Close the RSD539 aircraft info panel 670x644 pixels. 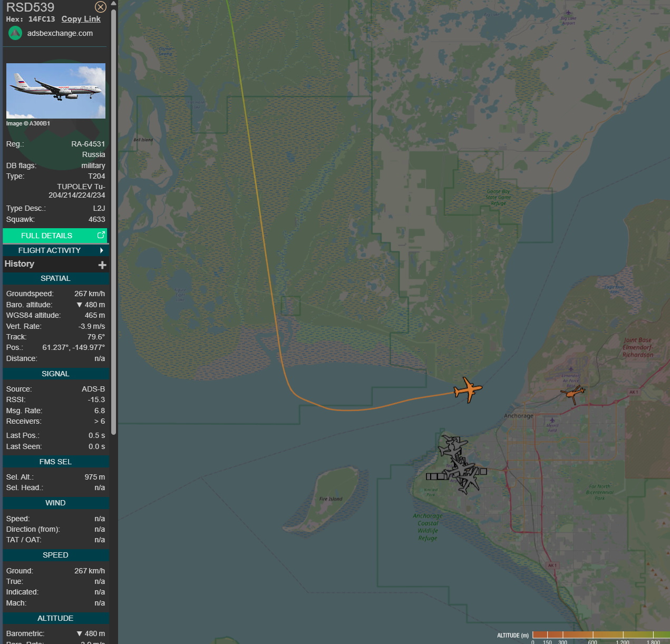click(100, 7)
